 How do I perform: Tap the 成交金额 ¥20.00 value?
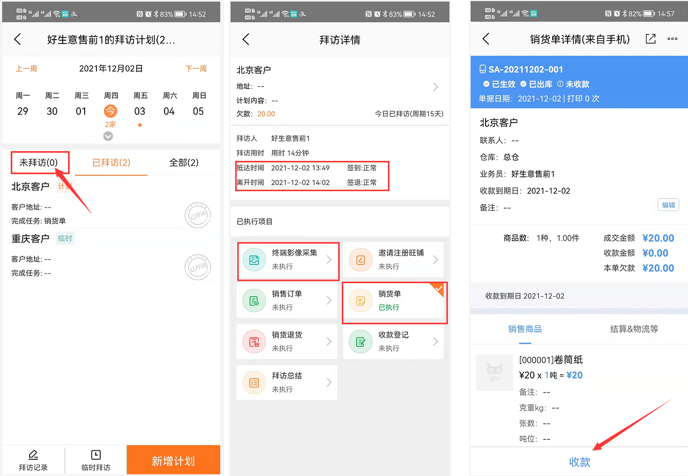tap(658, 238)
